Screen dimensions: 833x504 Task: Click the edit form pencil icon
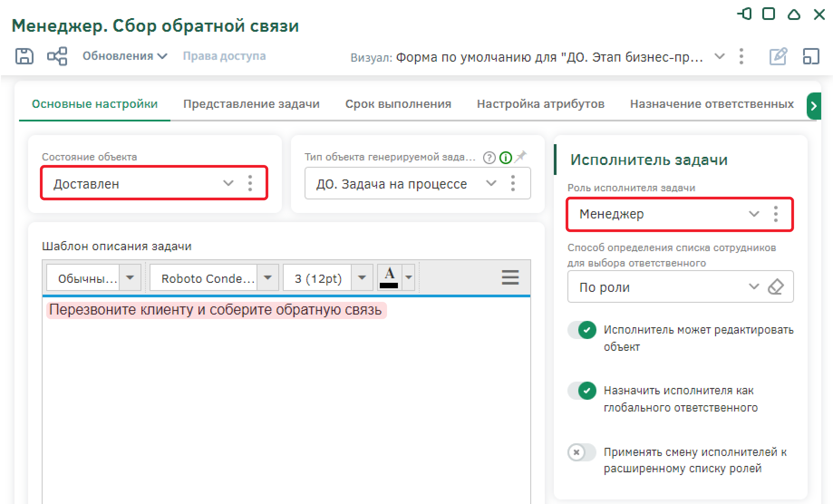pos(778,57)
